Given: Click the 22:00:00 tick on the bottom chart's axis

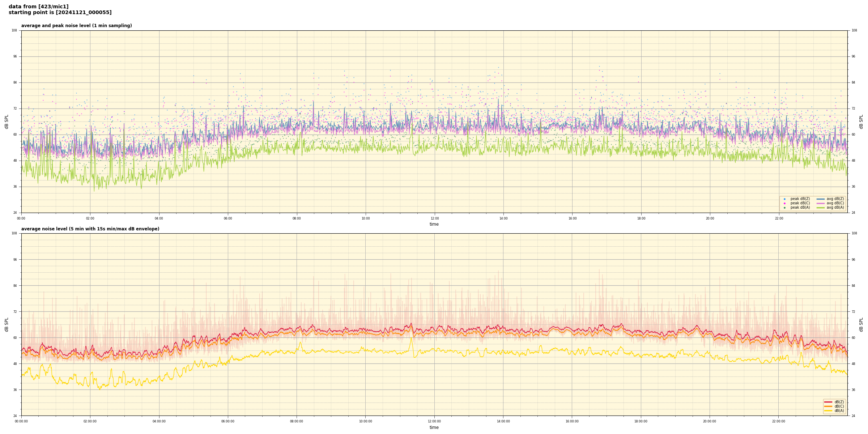Looking at the screenshot, I should tap(778, 421).
